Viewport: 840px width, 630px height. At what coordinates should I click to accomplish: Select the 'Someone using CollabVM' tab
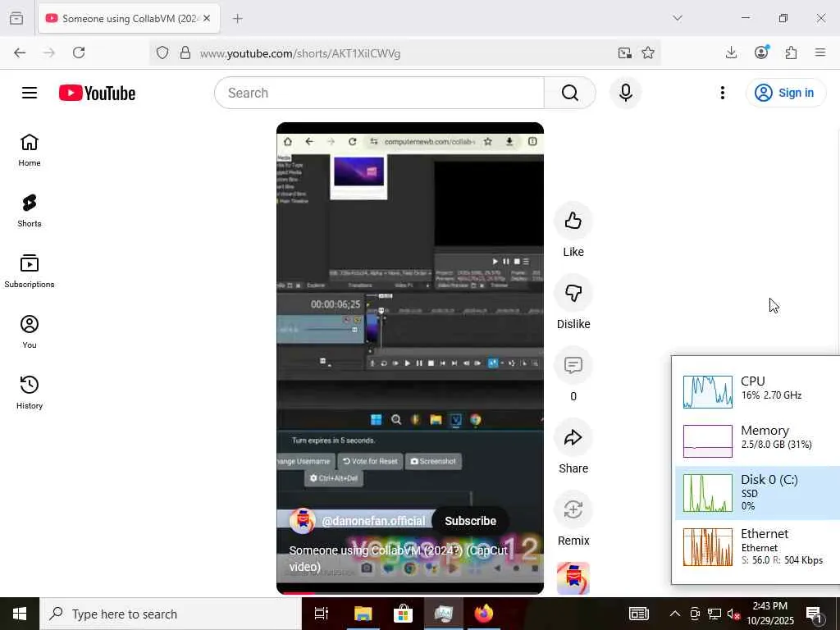click(129, 19)
